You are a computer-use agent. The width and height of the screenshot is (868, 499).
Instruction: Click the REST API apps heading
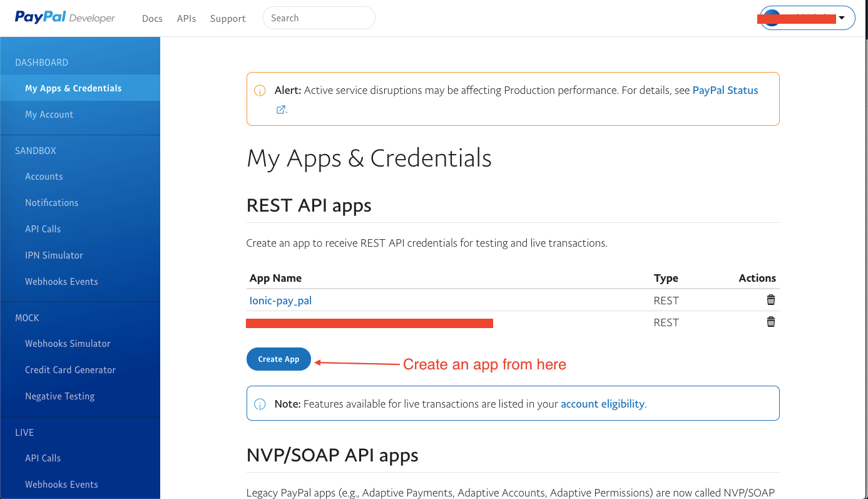pyautogui.click(x=309, y=205)
